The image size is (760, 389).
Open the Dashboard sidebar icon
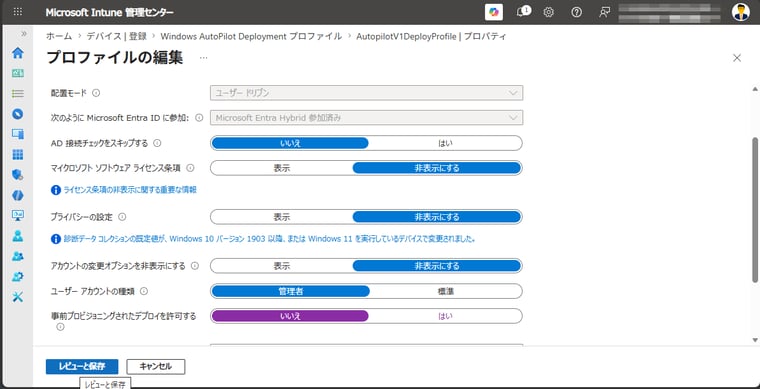(18, 74)
